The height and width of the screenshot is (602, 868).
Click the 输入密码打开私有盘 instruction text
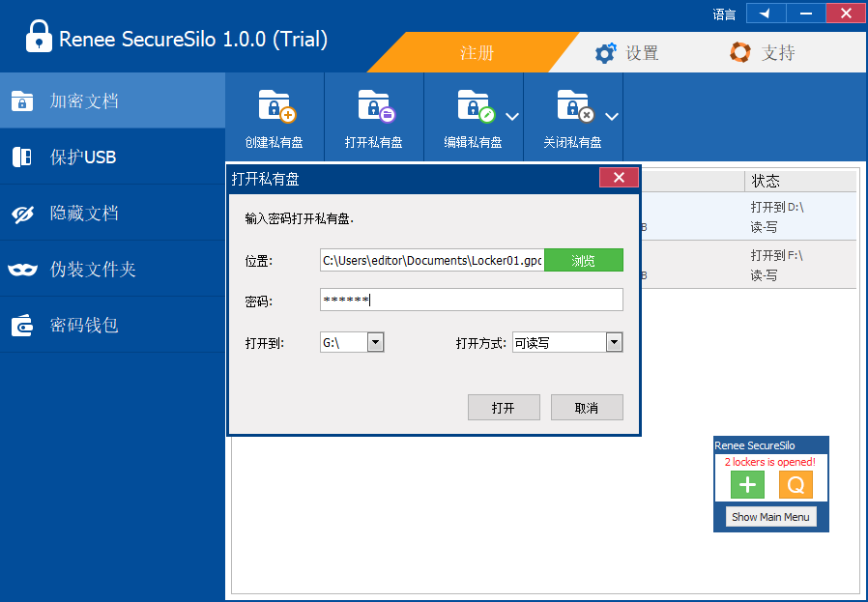point(299,219)
